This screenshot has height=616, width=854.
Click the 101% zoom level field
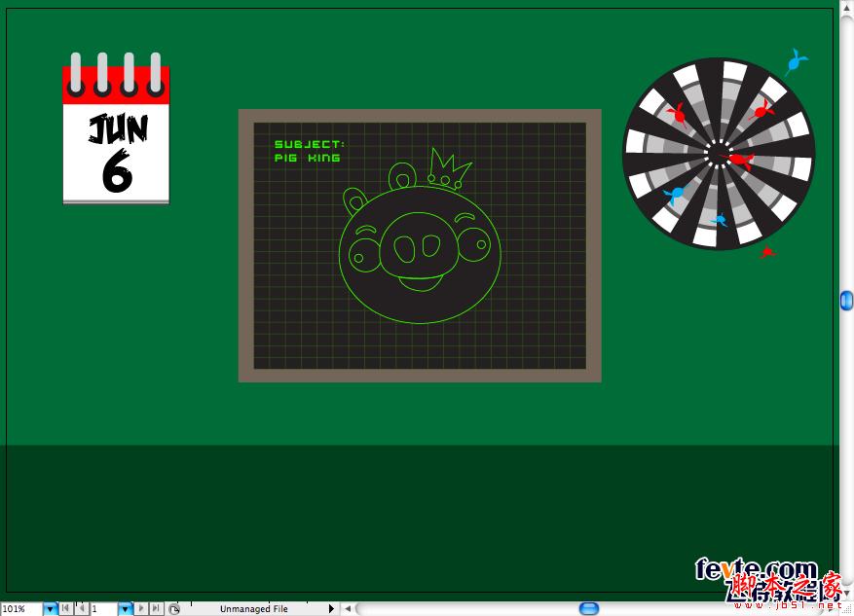21,609
